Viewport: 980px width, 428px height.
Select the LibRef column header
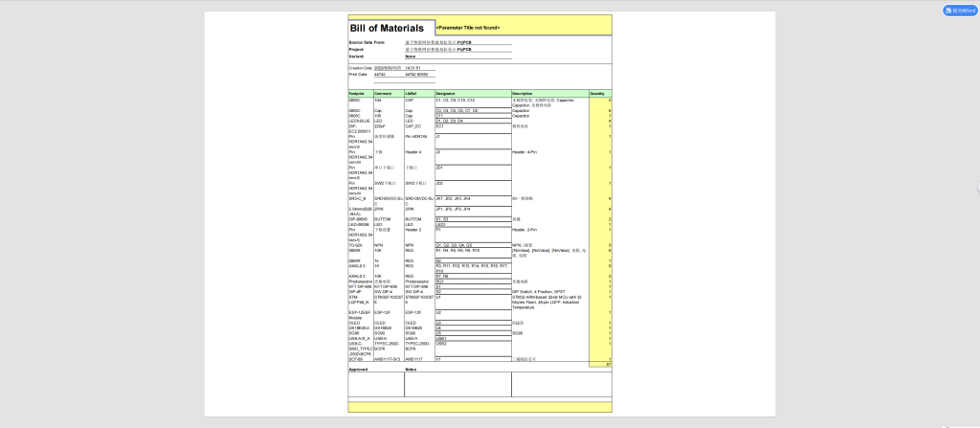click(412, 94)
